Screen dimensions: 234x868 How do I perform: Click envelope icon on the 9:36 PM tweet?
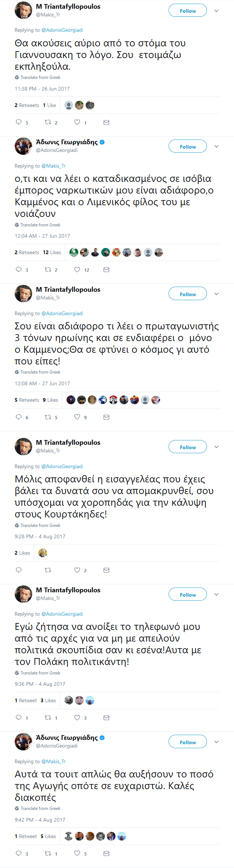point(106,718)
